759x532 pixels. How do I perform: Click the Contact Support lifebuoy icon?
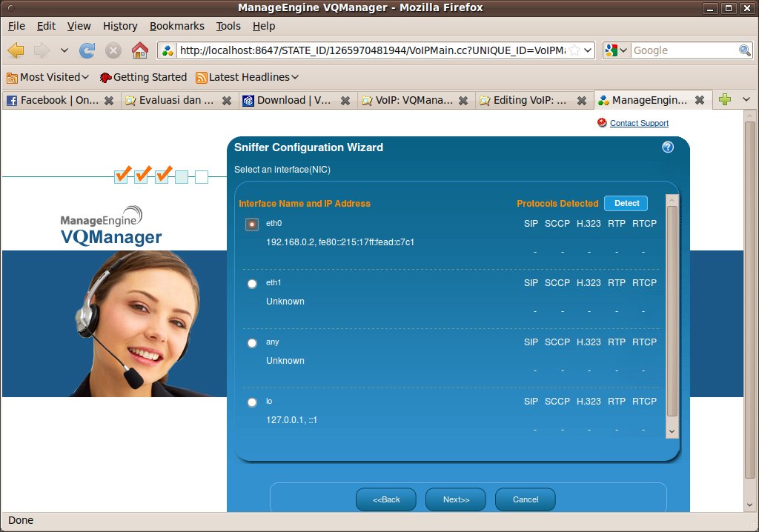pos(602,123)
